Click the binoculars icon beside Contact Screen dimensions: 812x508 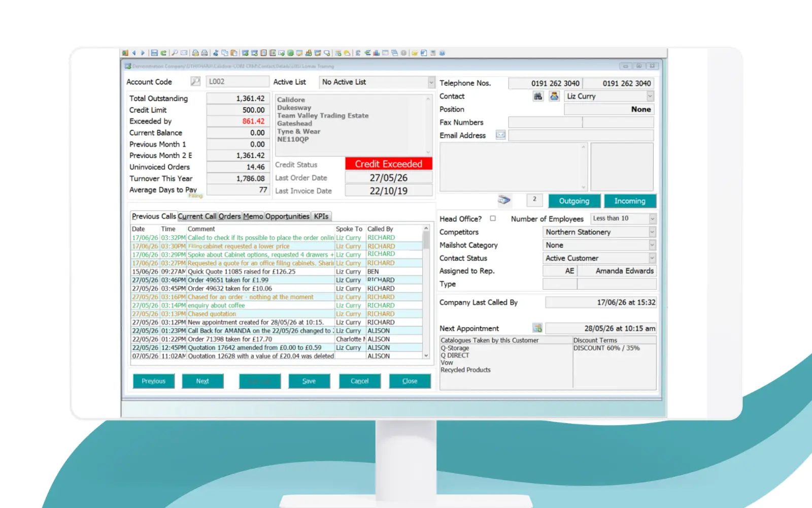pyautogui.click(x=538, y=96)
